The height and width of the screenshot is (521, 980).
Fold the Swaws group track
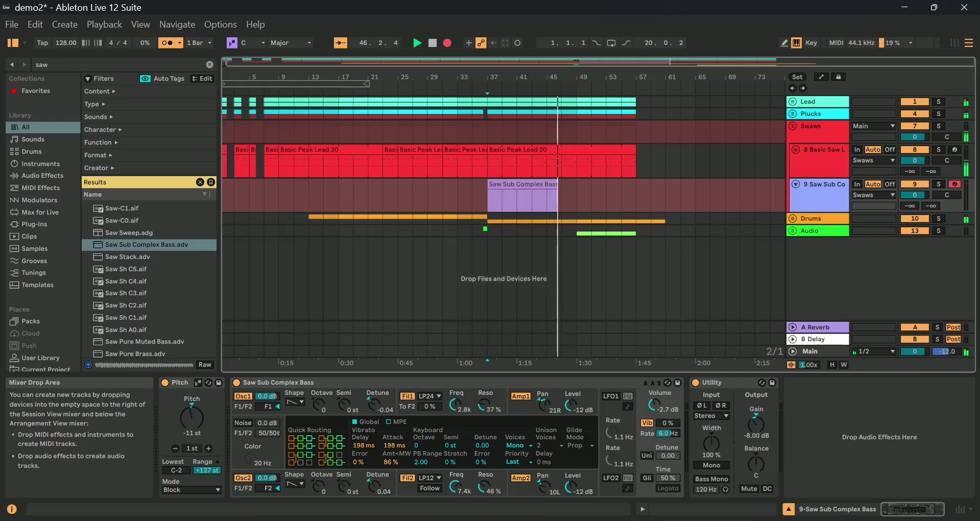793,126
